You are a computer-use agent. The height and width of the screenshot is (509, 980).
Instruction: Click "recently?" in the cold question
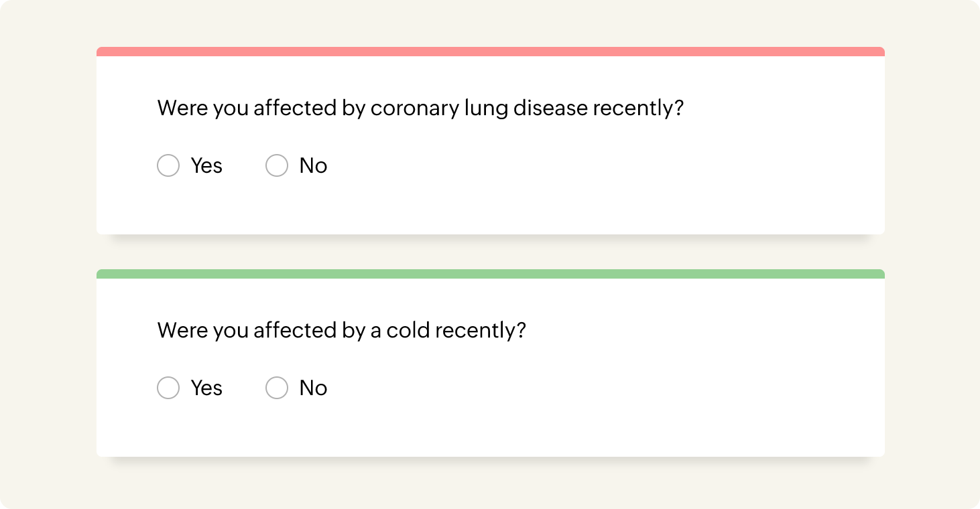pyautogui.click(x=480, y=330)
